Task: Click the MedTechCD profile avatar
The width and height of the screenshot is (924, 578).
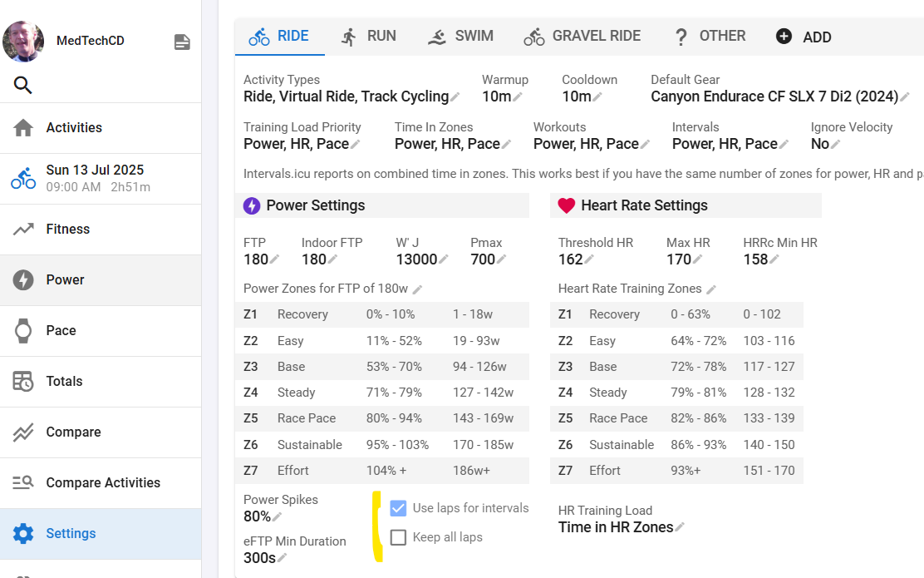Action: point(24,41)
